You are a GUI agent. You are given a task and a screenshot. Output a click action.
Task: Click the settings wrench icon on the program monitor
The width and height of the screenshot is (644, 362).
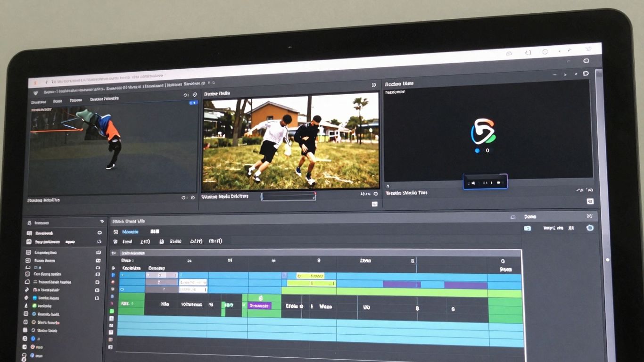click(375, 193)
